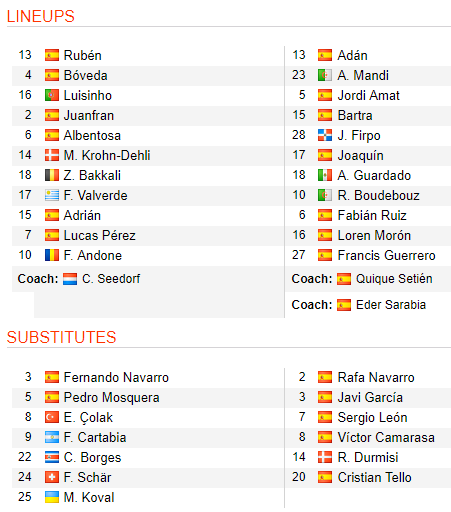Click the Algeria flag beside R. Boudebouz

click(x=325, y=195)
